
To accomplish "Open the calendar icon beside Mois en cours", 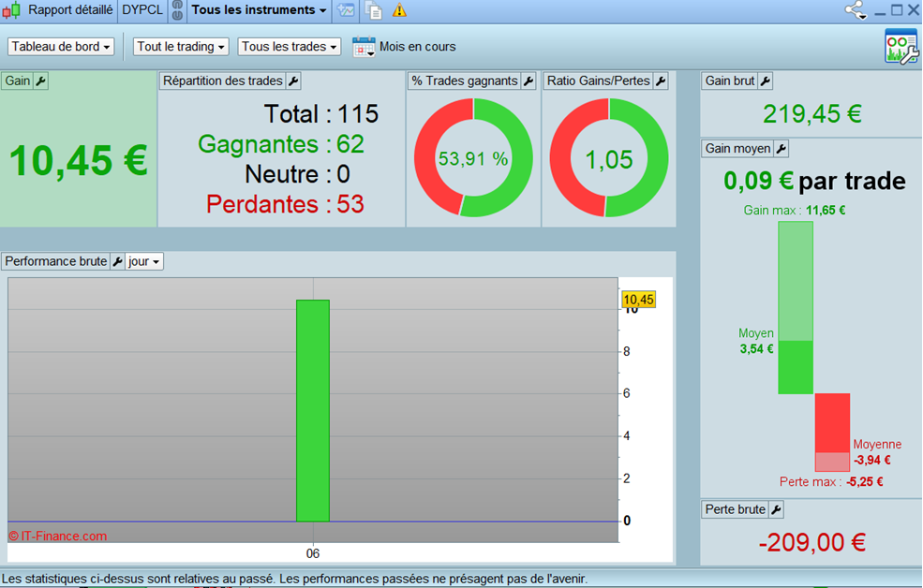I will (364, 47).
